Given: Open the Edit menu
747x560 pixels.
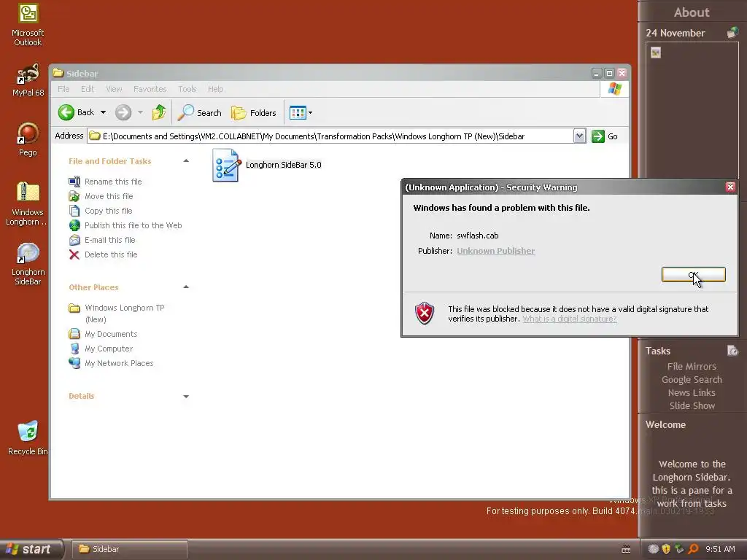Looking at the screenshot, I should coord(88,89).
